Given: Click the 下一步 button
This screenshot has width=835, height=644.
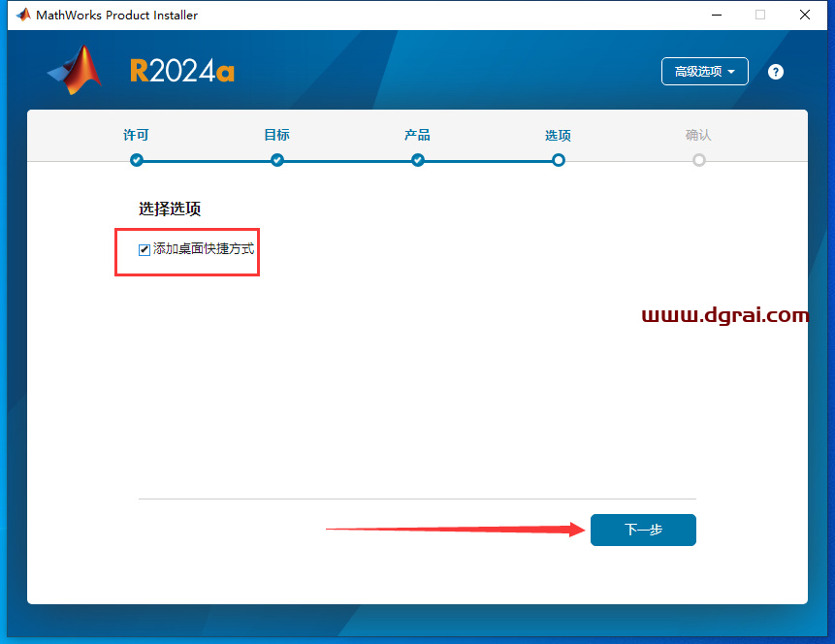Looking at the screenshot, I should click(x=643, y=530).
